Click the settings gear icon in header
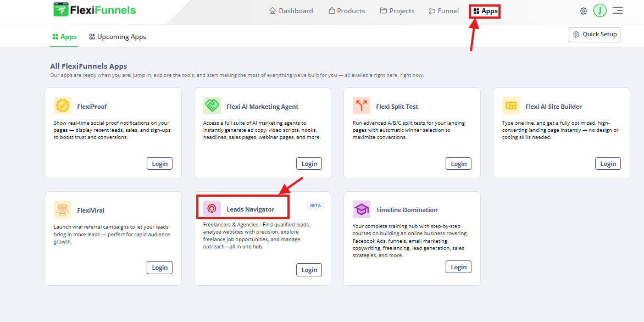The height and width of the screenshot is (322, 644). tap(583, 10)
